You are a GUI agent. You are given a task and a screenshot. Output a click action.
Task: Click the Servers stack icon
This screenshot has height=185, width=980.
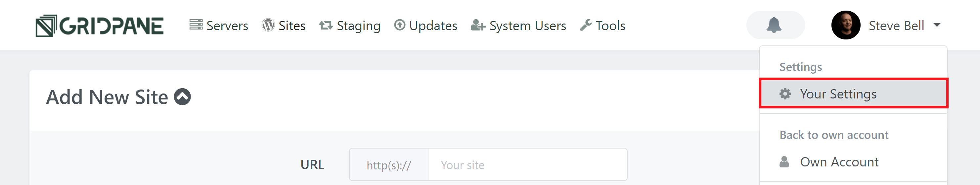[x=196, y=25]
